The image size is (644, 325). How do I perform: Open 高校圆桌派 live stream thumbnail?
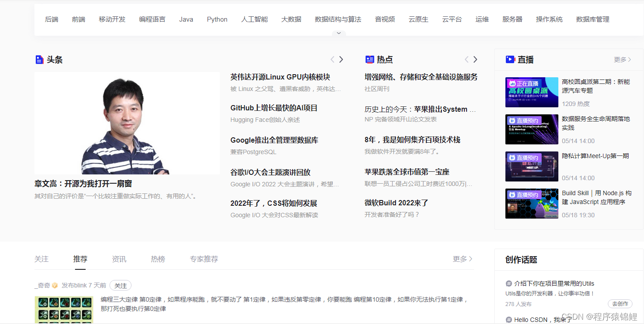532,92
